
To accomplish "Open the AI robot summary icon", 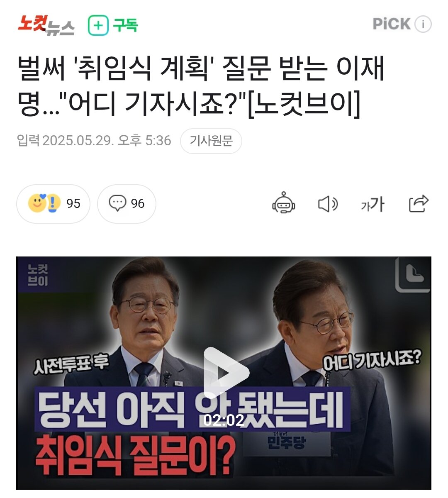I will click(284, 203).
